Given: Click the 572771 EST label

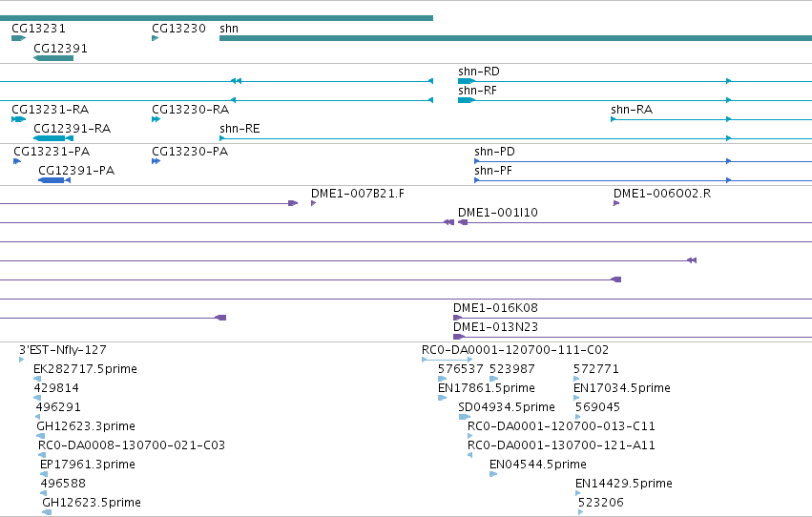Looking at the screenshot, I should 595,369.
